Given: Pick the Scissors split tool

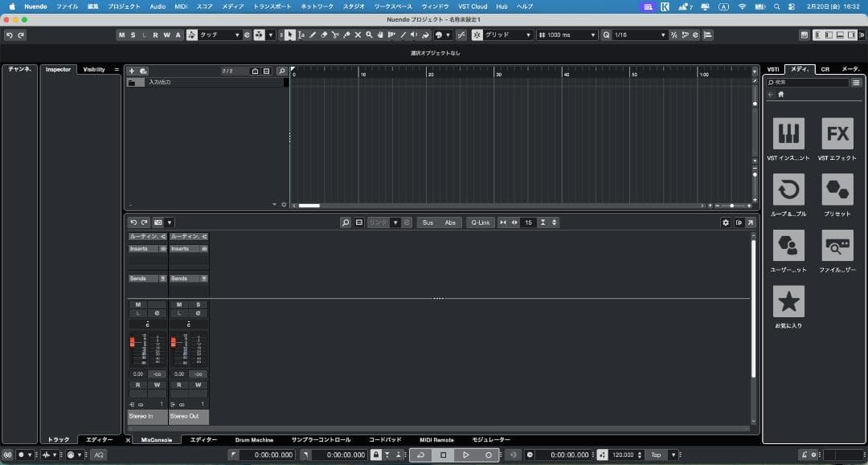Looking at the screenshot, I should click(335, 35).
